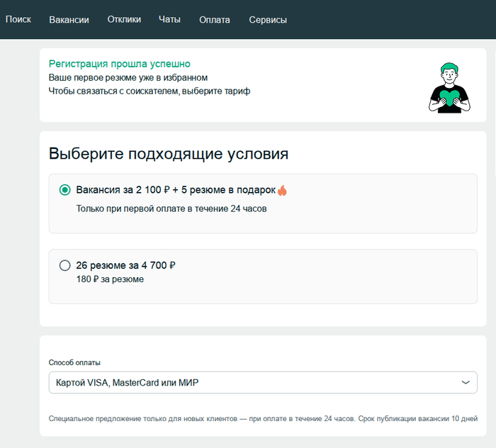Click the 'Вакансия за 2 100 ₽' option label
Screen dimensions: 496x448
pos(175,190)
